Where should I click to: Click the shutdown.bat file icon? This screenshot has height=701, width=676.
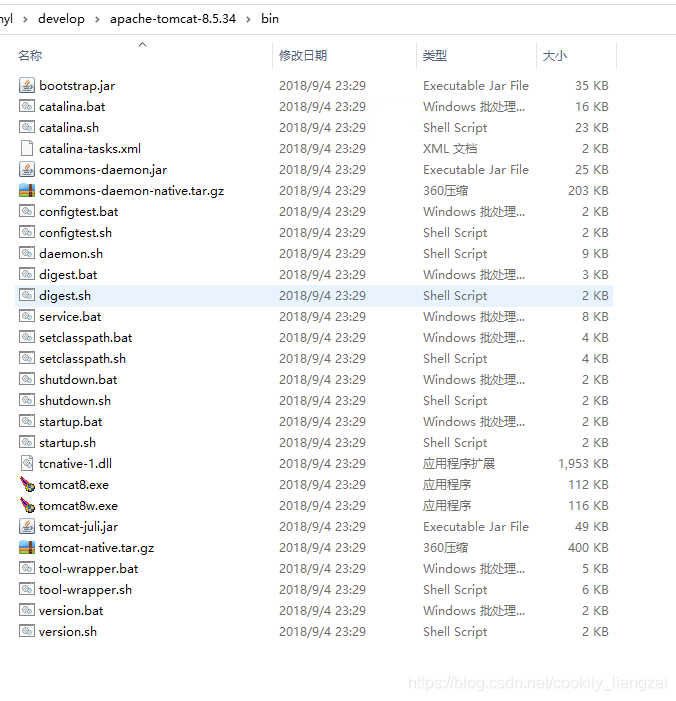click(27, 379)
